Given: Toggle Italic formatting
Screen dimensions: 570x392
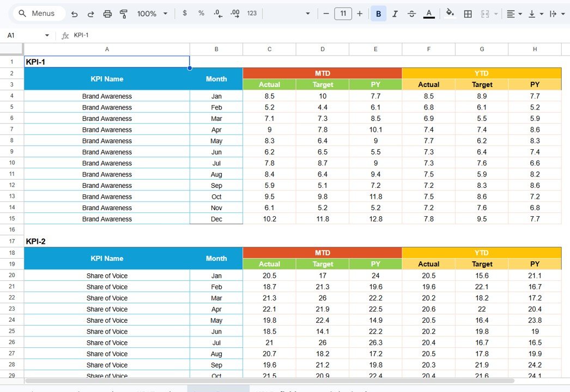Looking at the screenshot, I should point(395,14).
